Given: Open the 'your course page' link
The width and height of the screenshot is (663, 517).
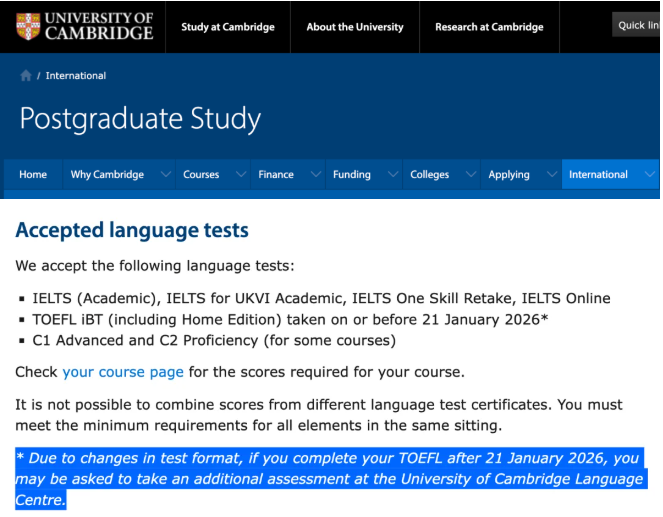Looking at the screenshot, I should tap(123, 372).
